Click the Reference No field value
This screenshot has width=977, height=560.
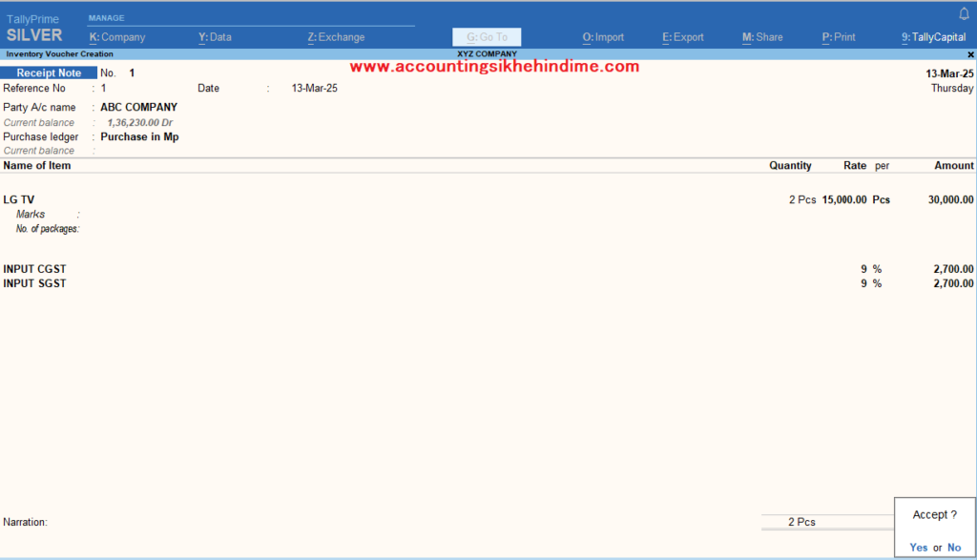(103, 89)
